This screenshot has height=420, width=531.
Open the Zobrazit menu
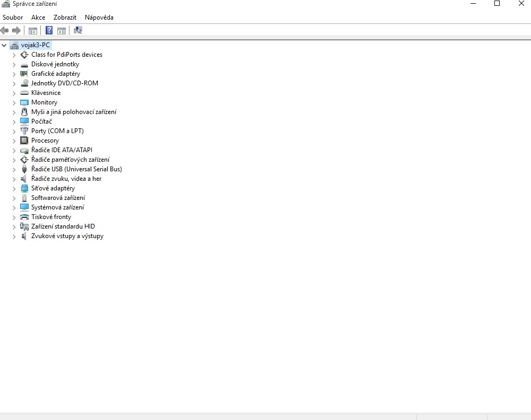pyautogui.click(x=65, y=17)
